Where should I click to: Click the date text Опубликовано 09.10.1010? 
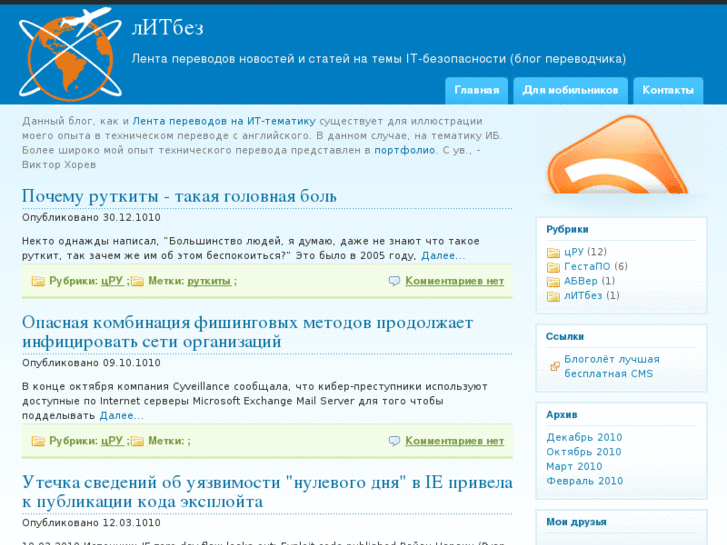[91, 363]
